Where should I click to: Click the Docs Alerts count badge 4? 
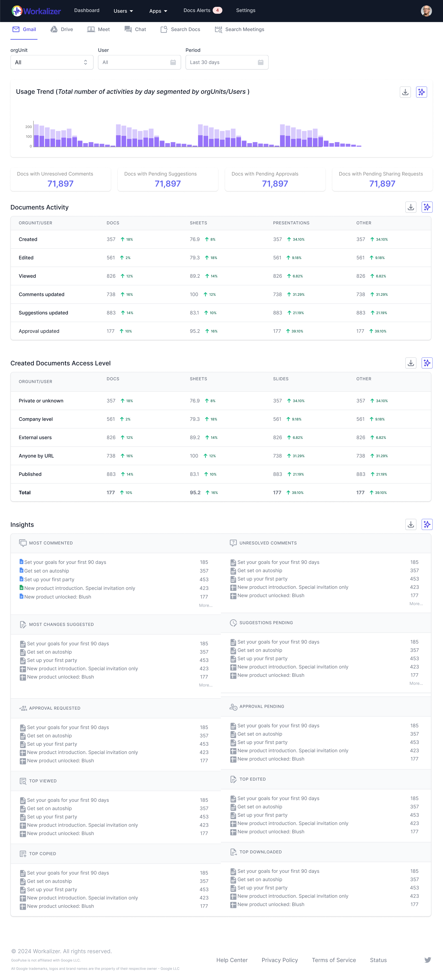point(217,10)
